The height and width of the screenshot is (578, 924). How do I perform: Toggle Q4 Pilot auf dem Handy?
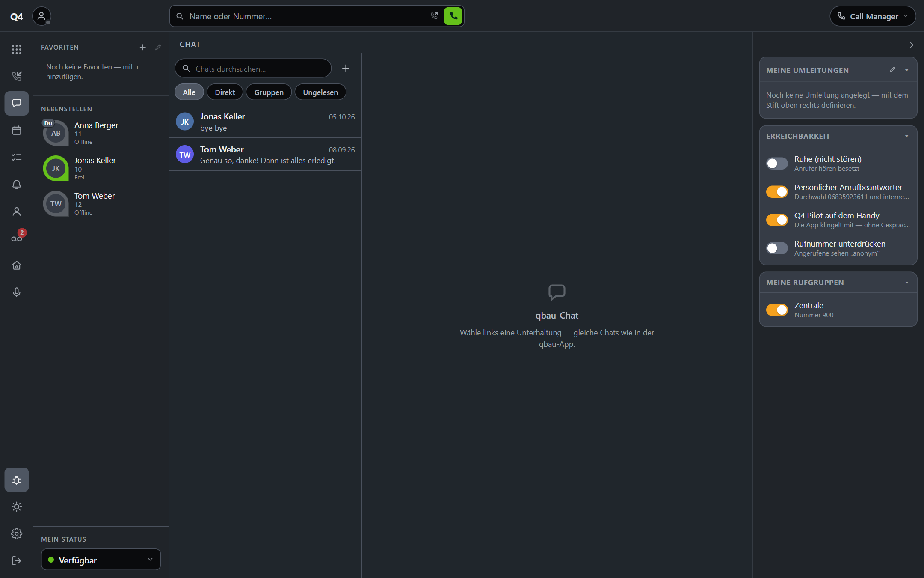click(x=777, y=220)
